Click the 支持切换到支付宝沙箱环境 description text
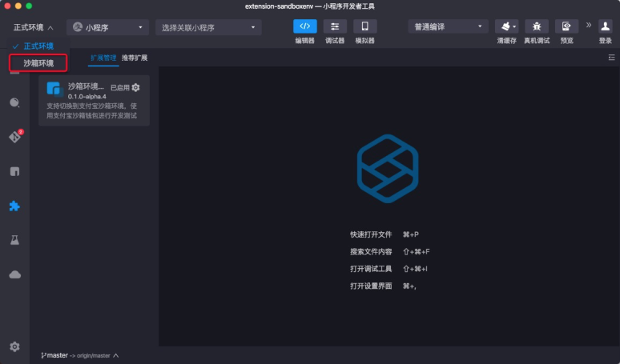 92,110
